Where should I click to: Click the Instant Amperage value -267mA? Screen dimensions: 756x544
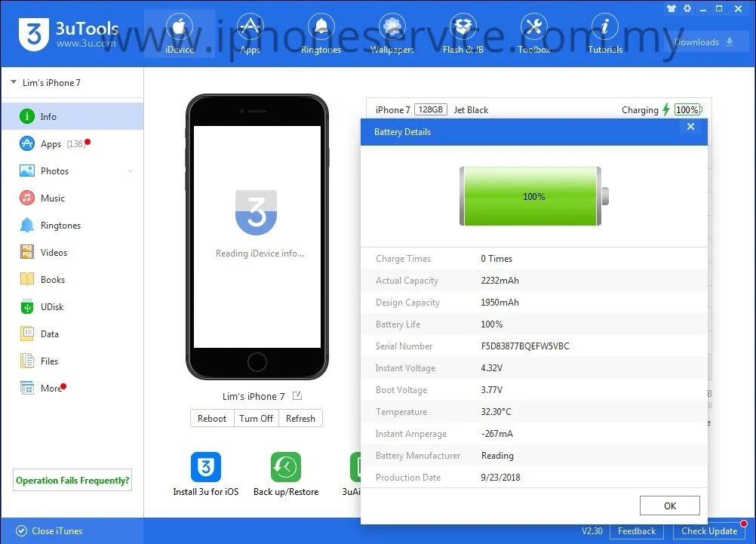497,433
